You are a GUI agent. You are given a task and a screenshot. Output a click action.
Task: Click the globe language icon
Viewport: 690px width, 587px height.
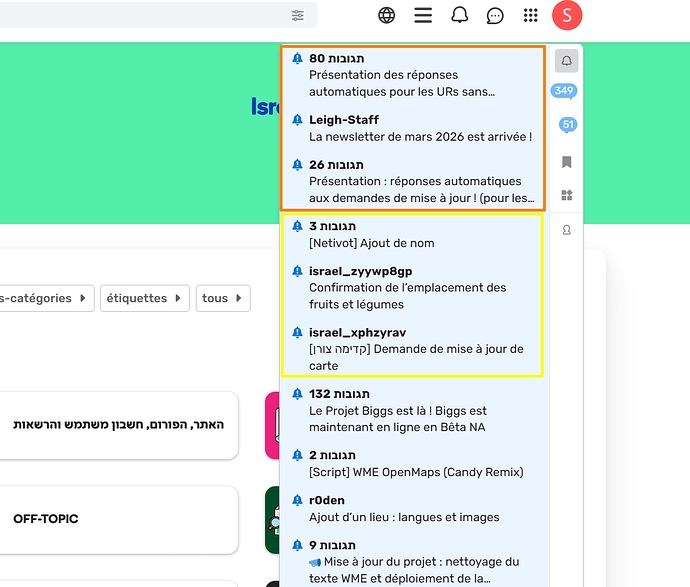point(386,15)
